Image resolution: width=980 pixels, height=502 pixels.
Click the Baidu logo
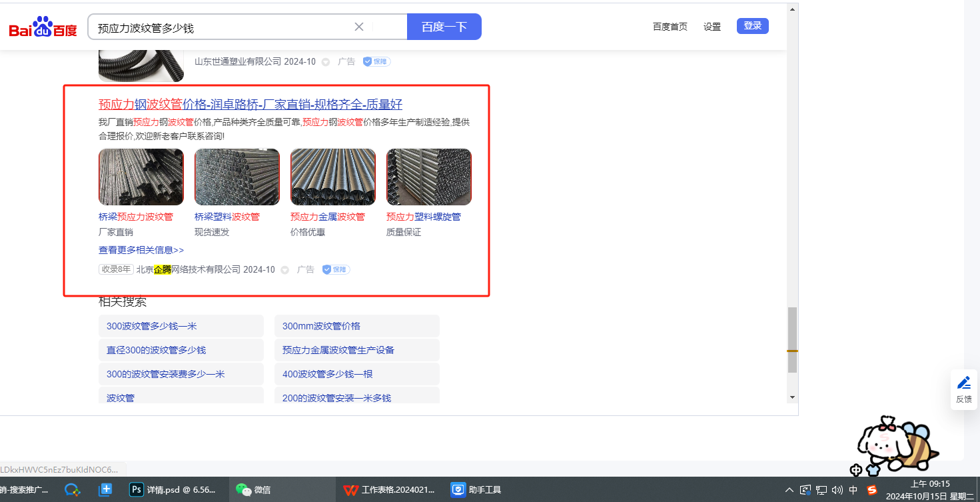click(43, 28)
